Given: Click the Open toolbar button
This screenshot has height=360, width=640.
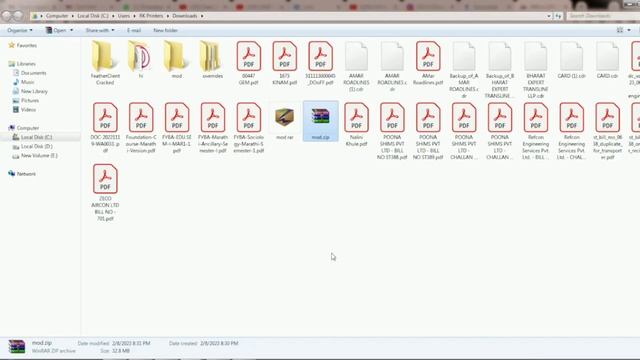Looking at the screenshot, I should click(x=56, y=30).
